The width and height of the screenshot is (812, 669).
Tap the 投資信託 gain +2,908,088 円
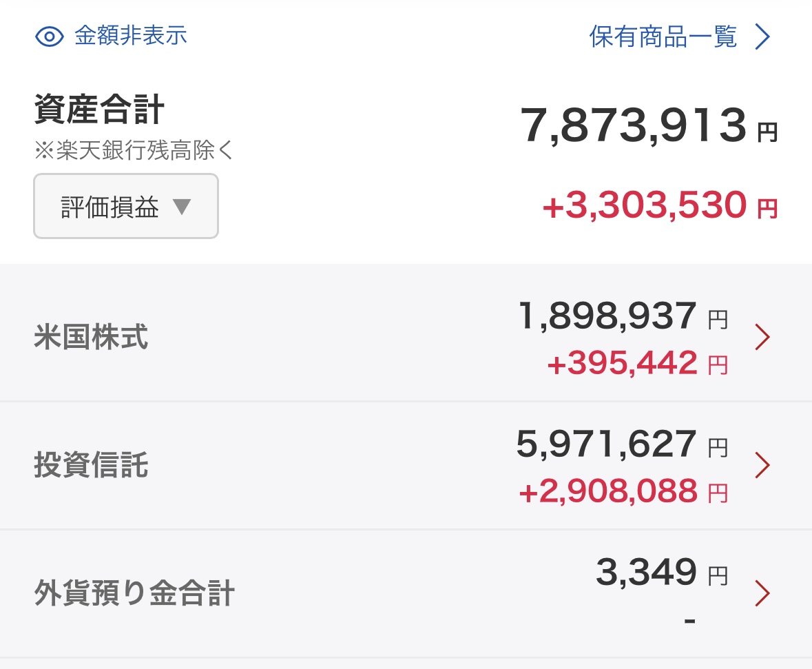pos(622,492)
